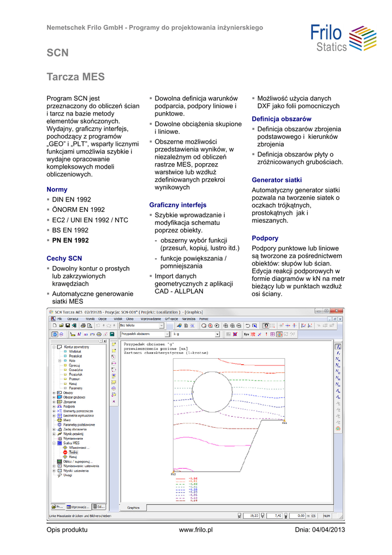Select Parametry podstawowe in the tree
Image resolution: width=392 pixels, height=555 pixels.
coord(79,424)
